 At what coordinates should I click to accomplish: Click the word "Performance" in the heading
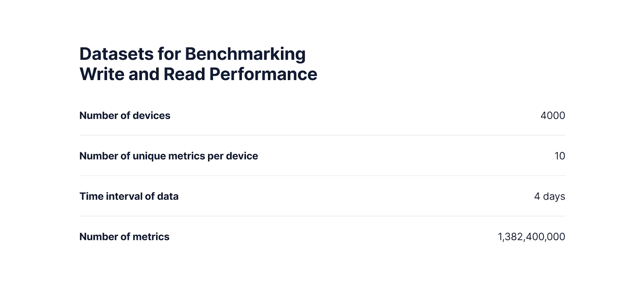[x=263, y=74]
